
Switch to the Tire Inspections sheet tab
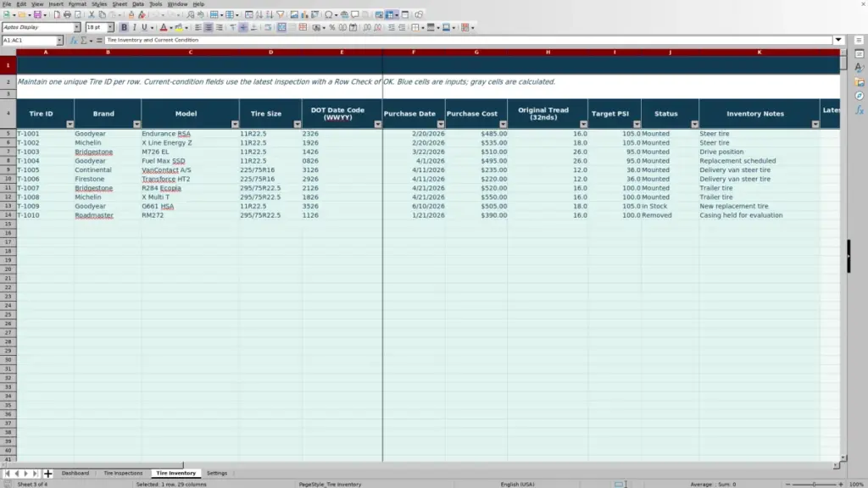click(x=123, y=474)
